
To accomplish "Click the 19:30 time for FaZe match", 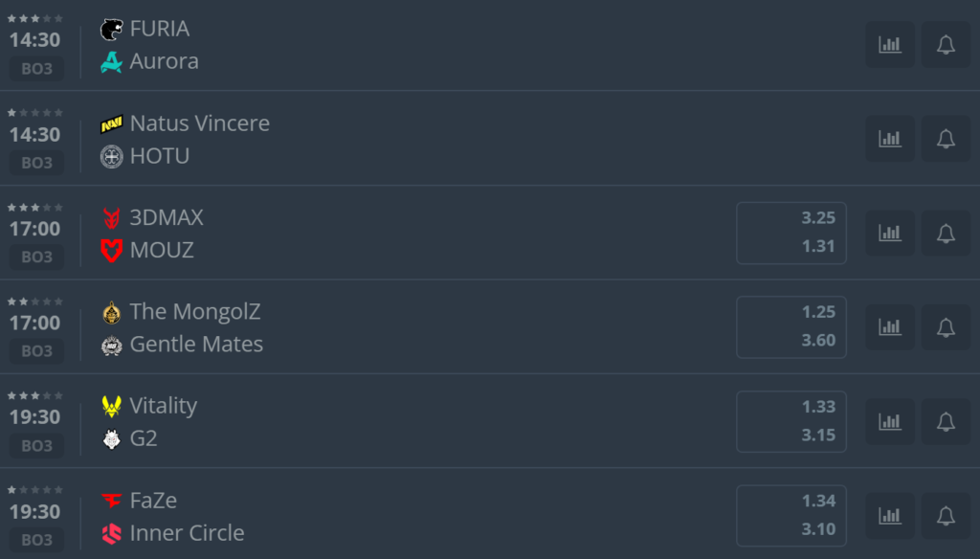I will point(35,512).
